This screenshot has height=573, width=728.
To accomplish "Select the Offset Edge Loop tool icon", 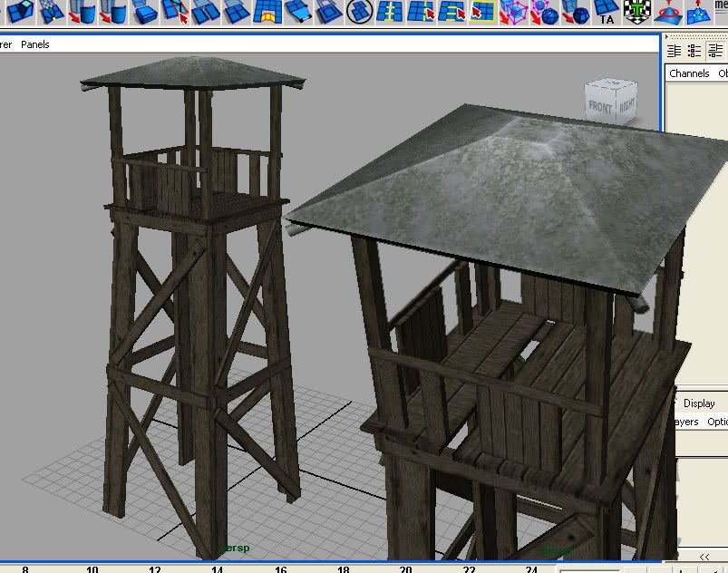I will (x=451, y=12).
